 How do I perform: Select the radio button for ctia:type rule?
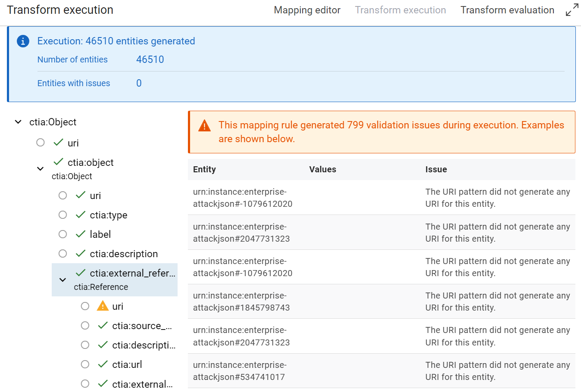tap(63, 215)
